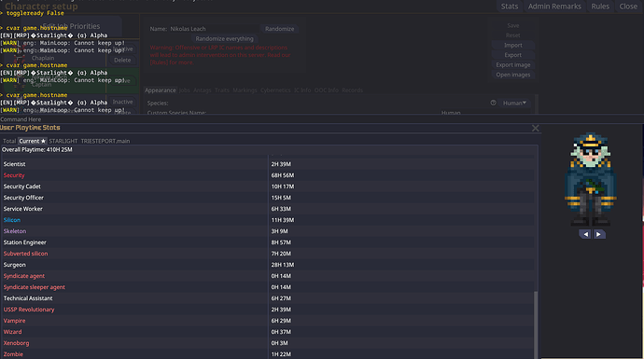Viewport: 644px width, 359px height.
Task: Click the Delete button in character list
Action: pyautogui.click(x=122, y=60)
